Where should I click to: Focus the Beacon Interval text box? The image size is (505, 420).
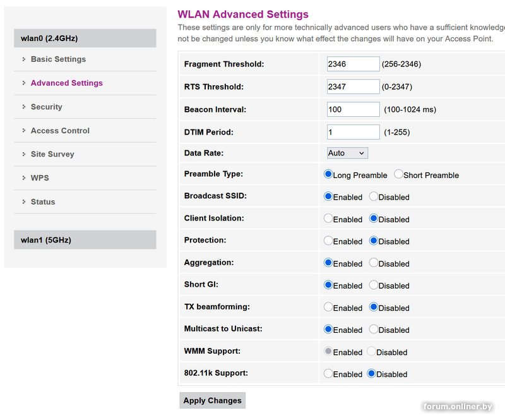point(353,109)
